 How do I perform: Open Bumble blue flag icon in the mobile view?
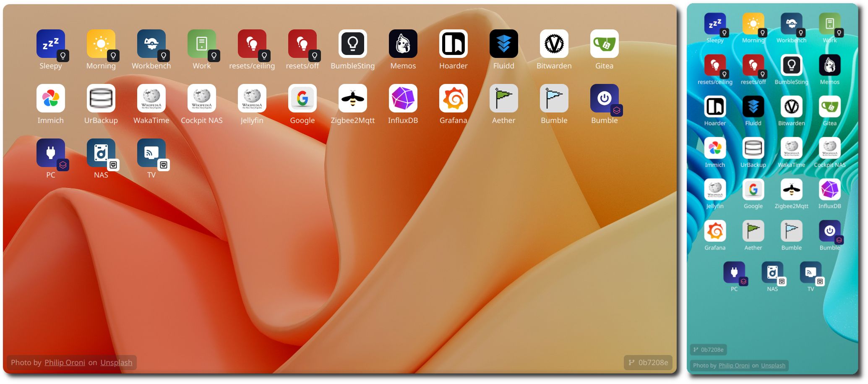coord(791,231)
